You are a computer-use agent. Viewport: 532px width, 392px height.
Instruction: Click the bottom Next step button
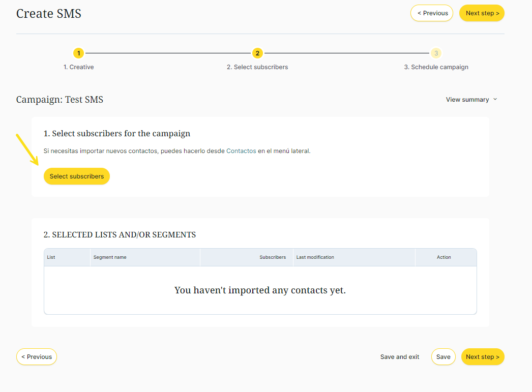pyautogui.click(x=482, y=357)
